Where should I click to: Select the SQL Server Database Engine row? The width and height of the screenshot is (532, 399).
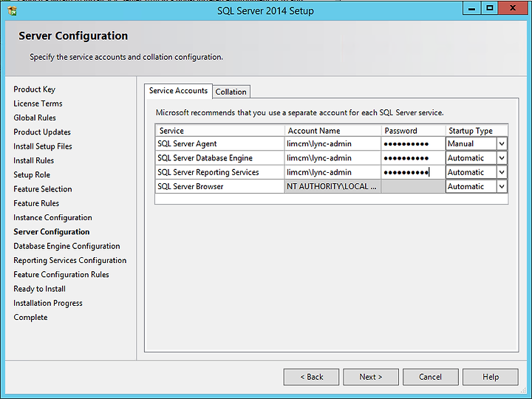(x=220, y=158)
